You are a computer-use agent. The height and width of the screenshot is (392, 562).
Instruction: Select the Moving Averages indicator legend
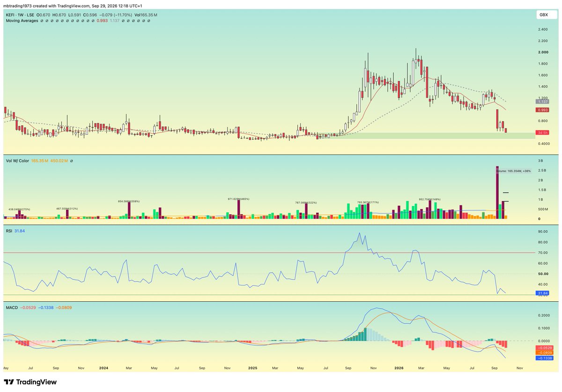(x=22, y=21)
